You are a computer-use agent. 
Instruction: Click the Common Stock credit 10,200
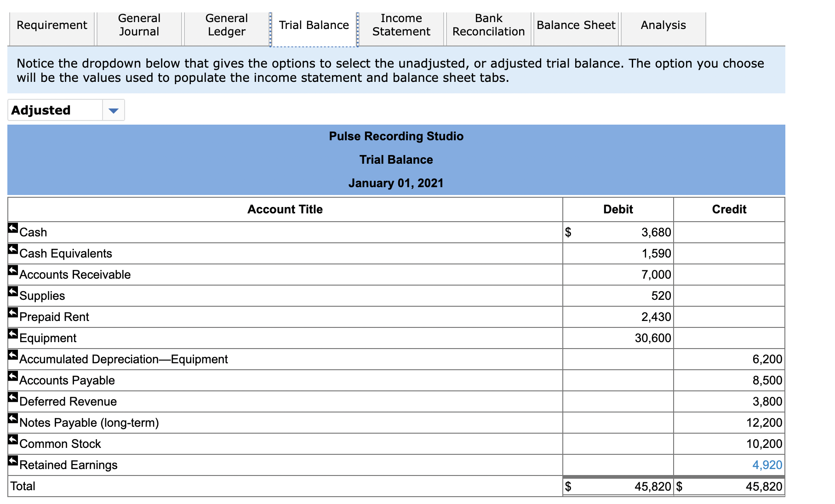tap(764, 444)
